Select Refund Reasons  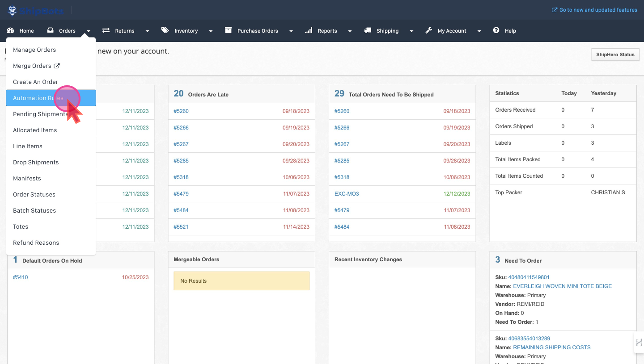click(x=51, y=243)
